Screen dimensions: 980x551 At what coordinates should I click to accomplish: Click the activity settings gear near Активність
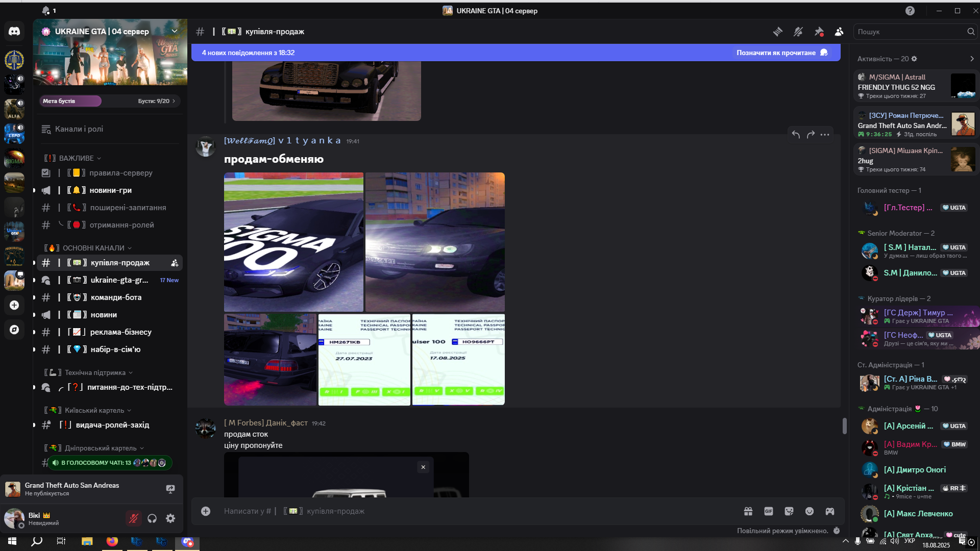914,59
